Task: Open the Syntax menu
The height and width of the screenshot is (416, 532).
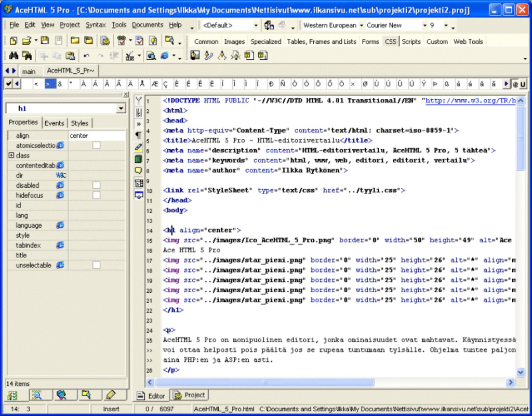Action: [x=96, y=25]
